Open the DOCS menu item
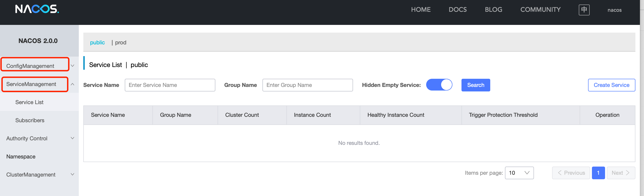 (457, 10)
